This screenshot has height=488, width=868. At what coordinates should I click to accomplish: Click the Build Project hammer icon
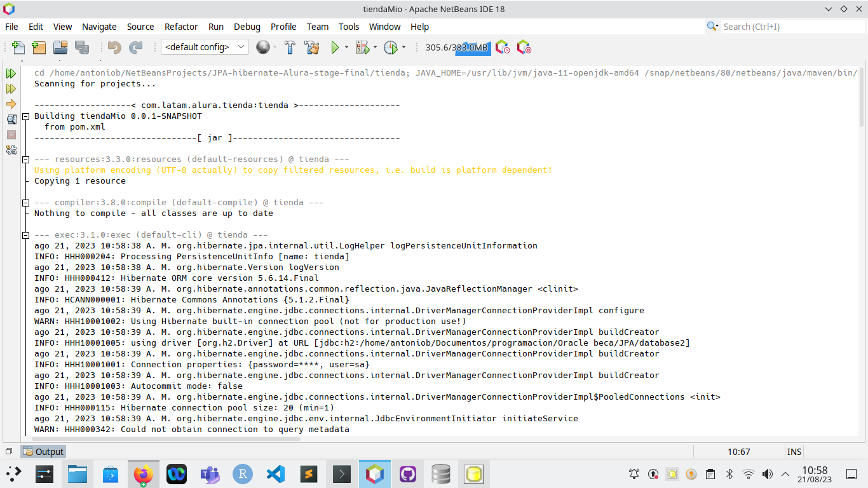pyautogui.click(x=290, y=47)
